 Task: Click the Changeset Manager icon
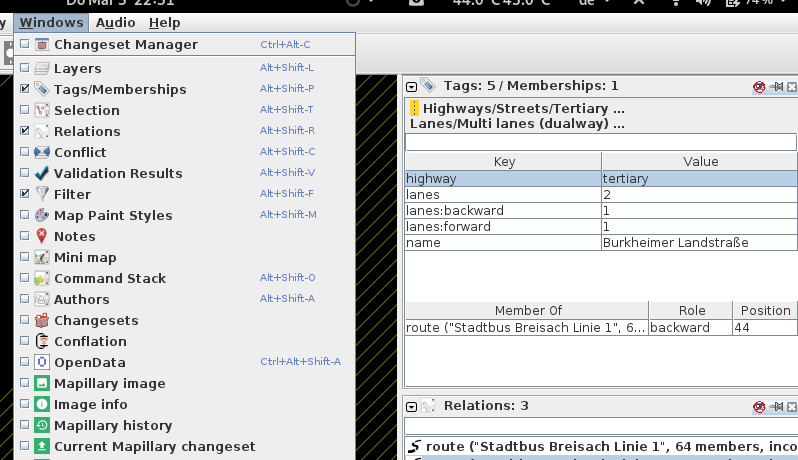[42, 45]
